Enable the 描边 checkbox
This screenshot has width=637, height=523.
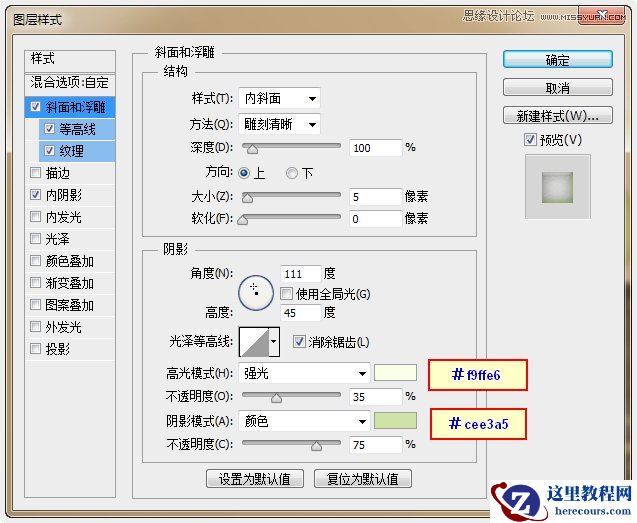[35, 173]
